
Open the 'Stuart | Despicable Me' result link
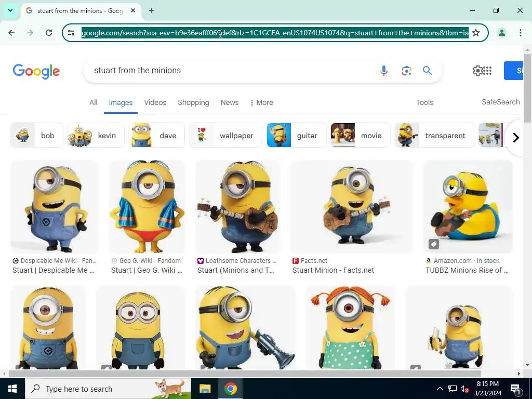54,270
